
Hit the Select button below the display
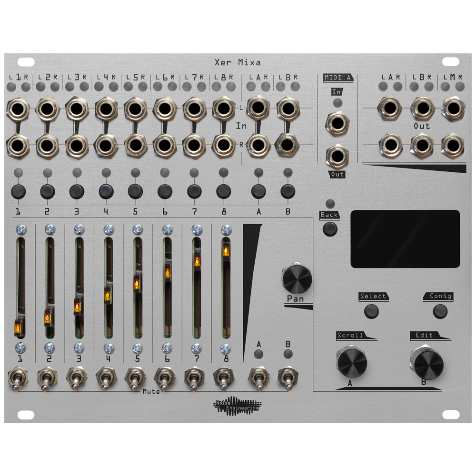[371, 311]
